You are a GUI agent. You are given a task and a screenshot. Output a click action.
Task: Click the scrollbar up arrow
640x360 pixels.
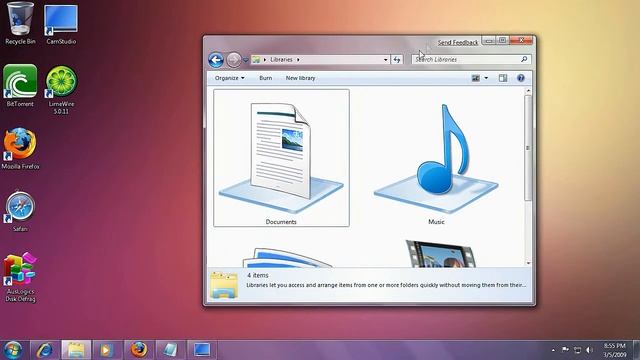click(x=528, y=91)
